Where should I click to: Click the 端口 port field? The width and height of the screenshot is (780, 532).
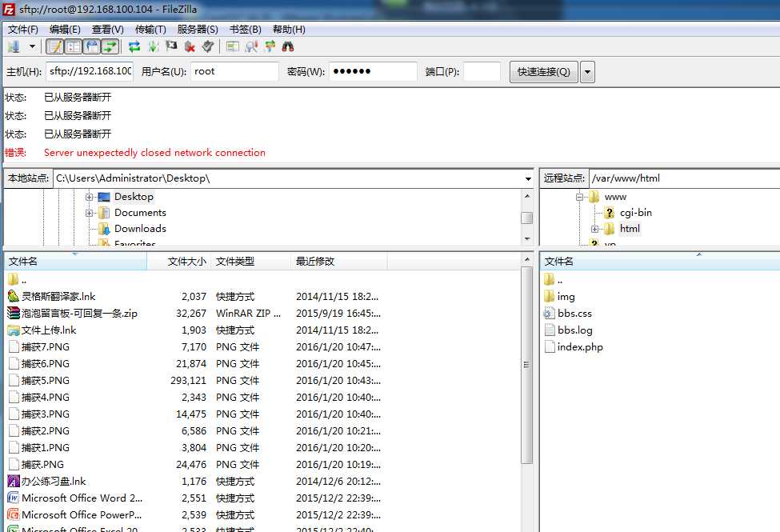pyautogui.click(x=482, y=71)
